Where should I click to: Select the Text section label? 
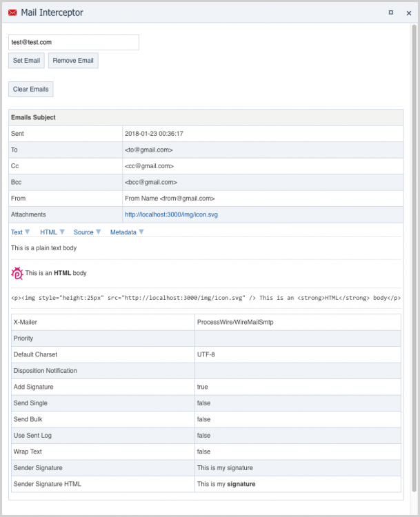pyautogui.click(x=17, y=232)
